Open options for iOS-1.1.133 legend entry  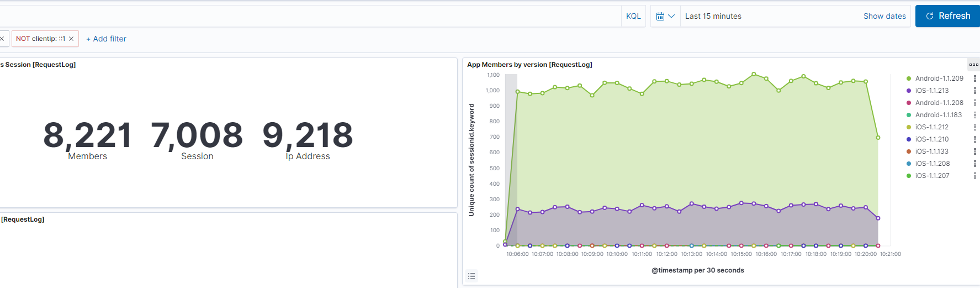pos(974,151)
